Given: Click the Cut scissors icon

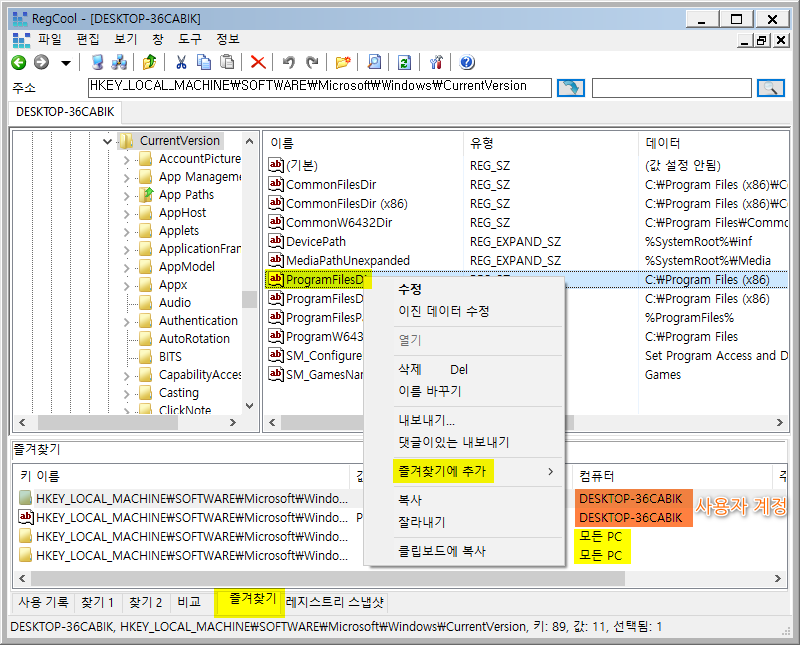Looking at the screenshot, I should click(181, 62).
